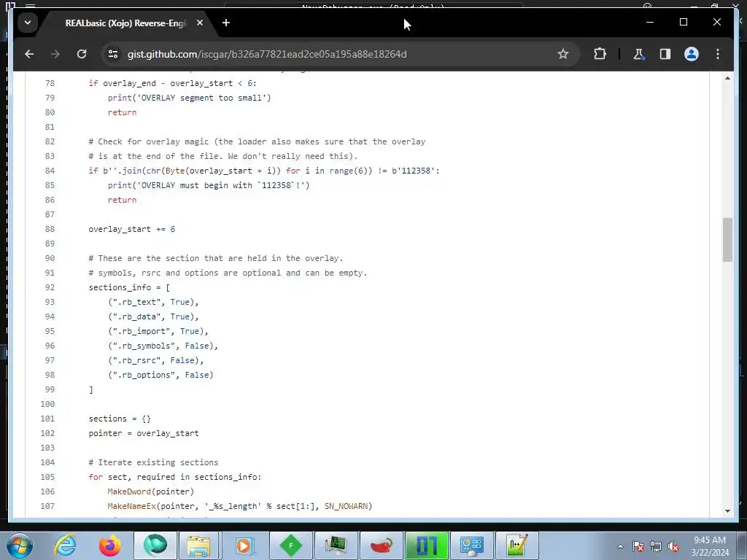Viewport: 747px width, 560px height.
Task: Click code line number 101
Action: click(x=47, y=419)
